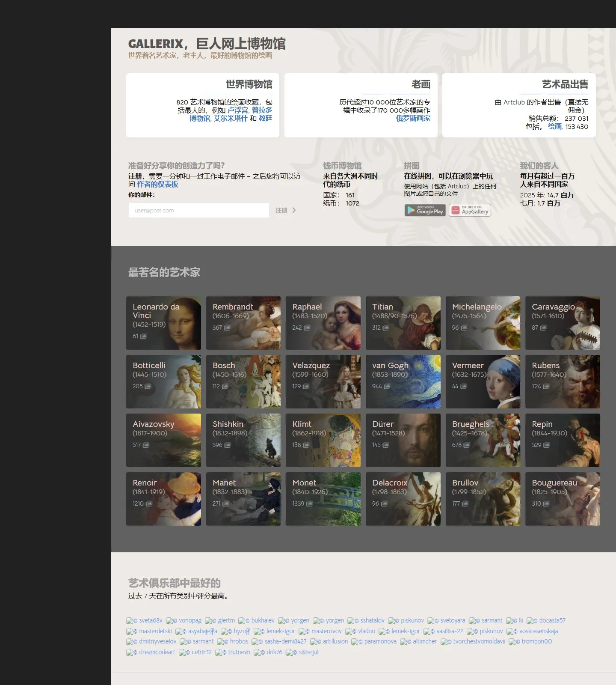This screenshot has height=685, width=616.
Task: Open the Leonardo da Vinci artist card
Action: pos(163,323)
